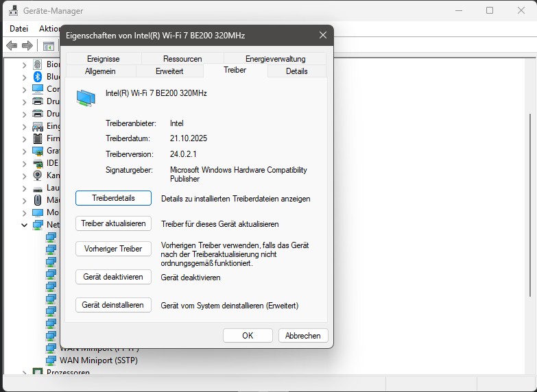
Task: Select the Bluetooth icon in device tree
Action: [37, 77]
